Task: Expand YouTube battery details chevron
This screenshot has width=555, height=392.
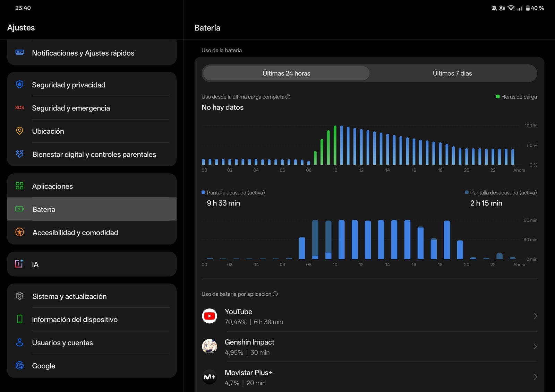Action: click(x=535, y=316)
